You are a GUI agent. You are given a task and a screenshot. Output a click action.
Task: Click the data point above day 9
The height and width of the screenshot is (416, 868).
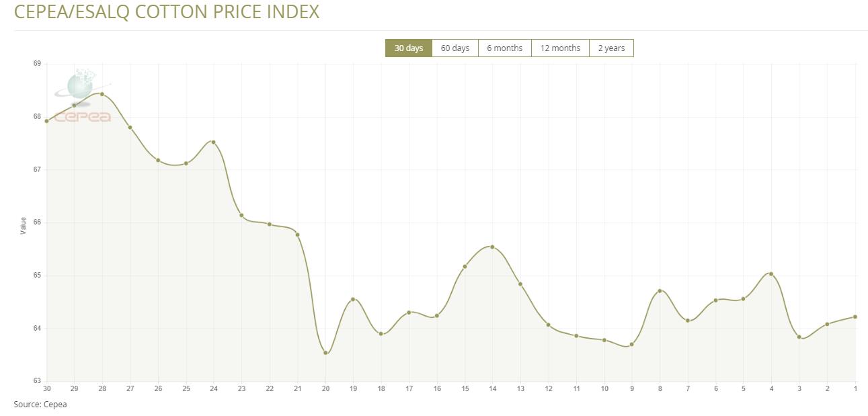point(631,345)
